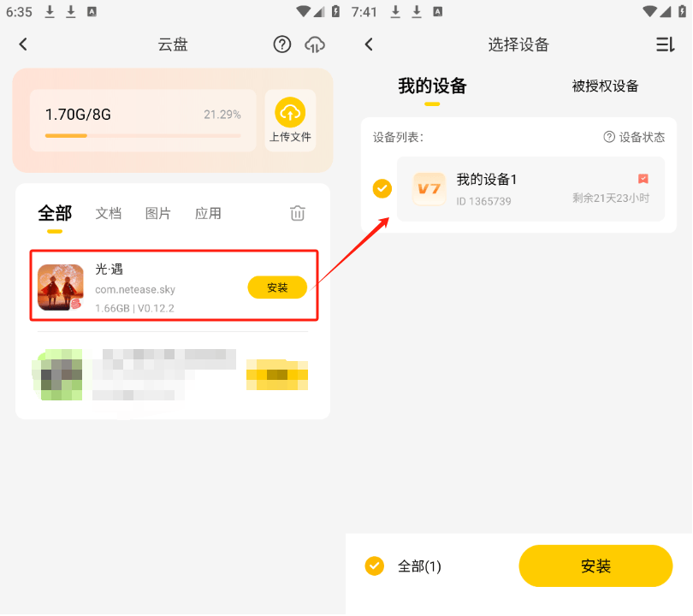Screen dimensions: 693x616
Task: Select the 全部 tab in 云盘
Action: point(55,214)
